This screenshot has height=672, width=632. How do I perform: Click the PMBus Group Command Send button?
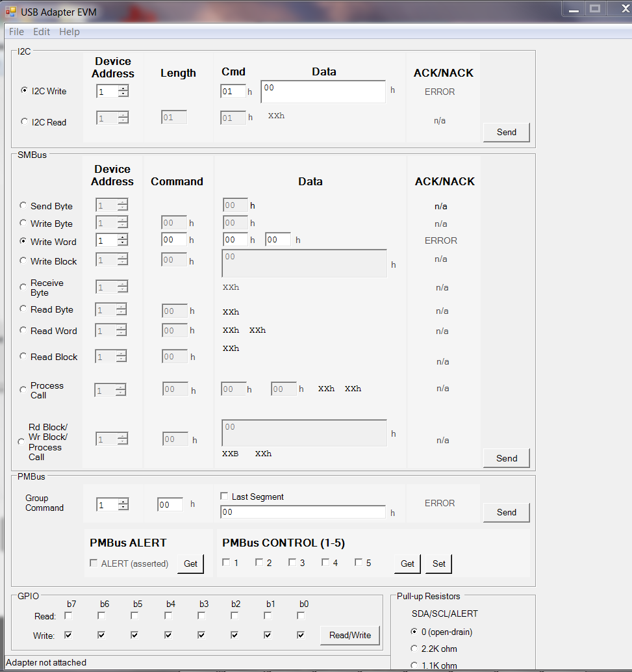(507, 512)
